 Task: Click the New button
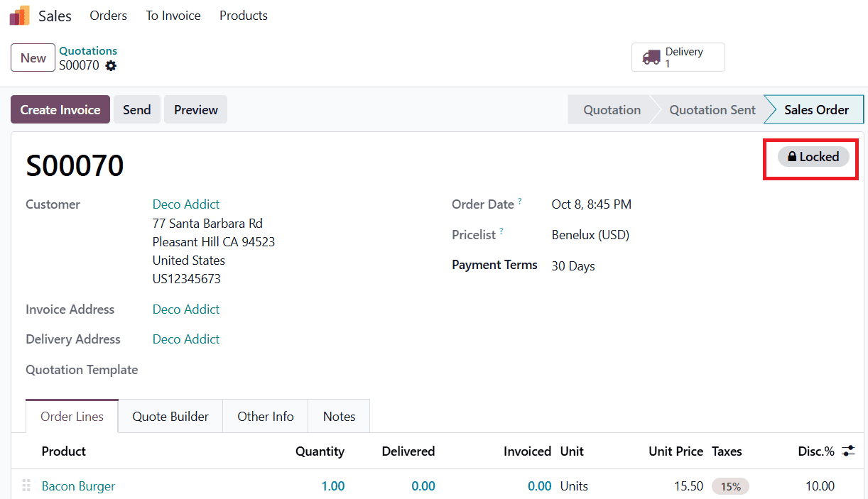[33, 58]
